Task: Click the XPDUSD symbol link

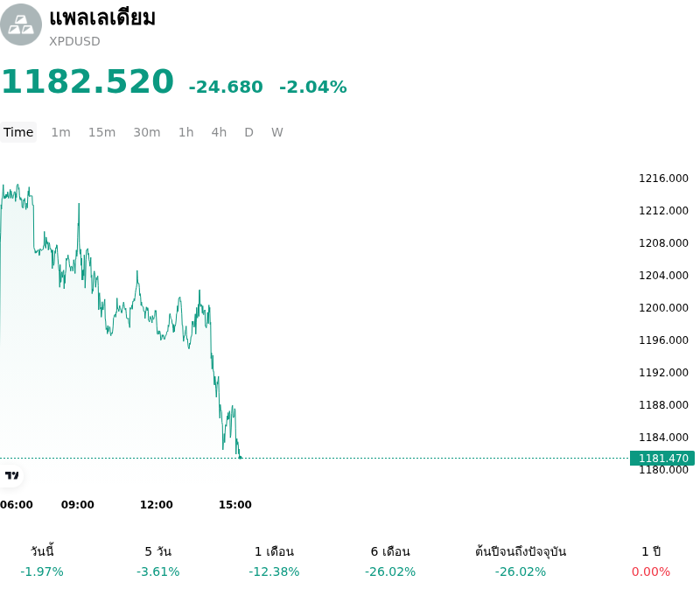Action: click(x=74, y=41)
